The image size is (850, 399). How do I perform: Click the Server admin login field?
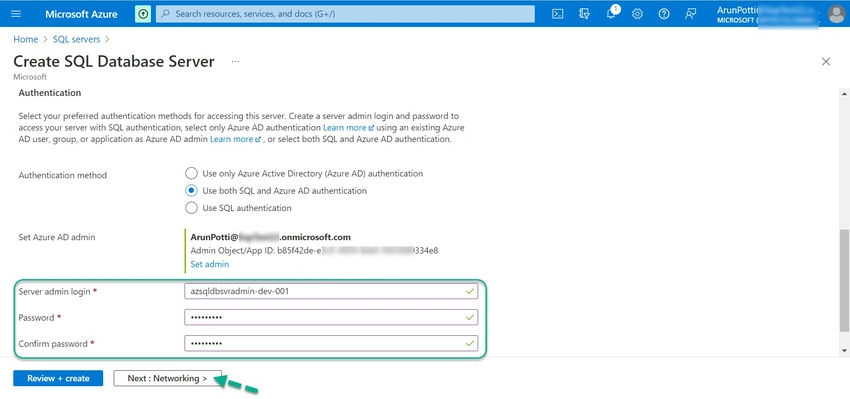pos(331,291)
